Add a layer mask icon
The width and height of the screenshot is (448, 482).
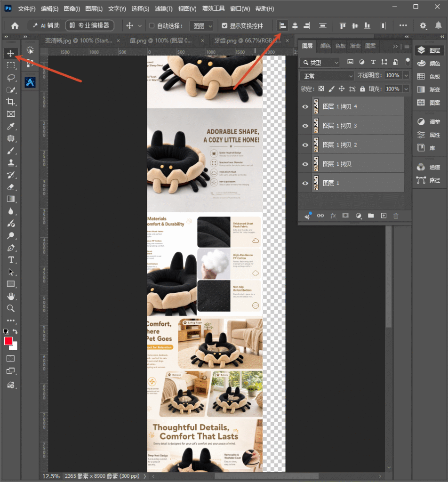(345, 216)
